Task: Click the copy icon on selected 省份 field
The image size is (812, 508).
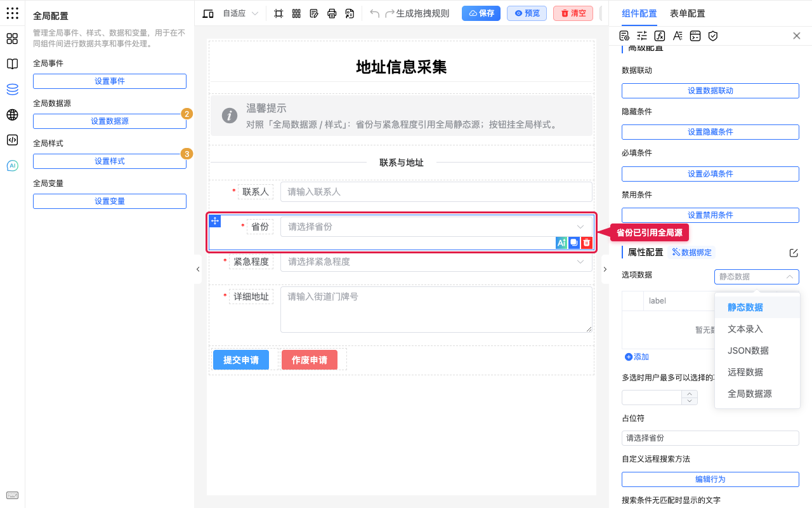Action: point(574,243)
